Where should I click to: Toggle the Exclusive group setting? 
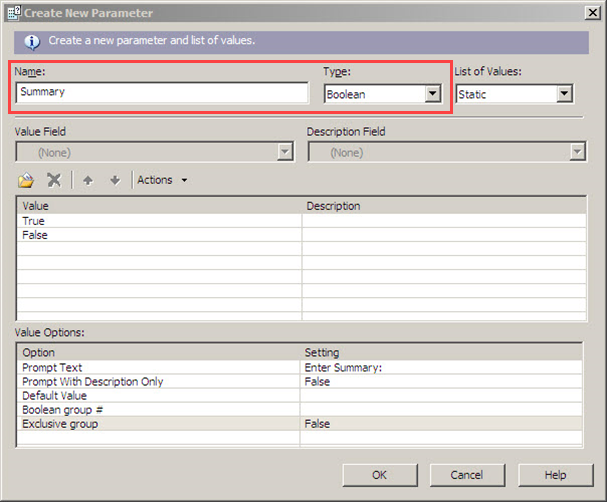(440, 424)
